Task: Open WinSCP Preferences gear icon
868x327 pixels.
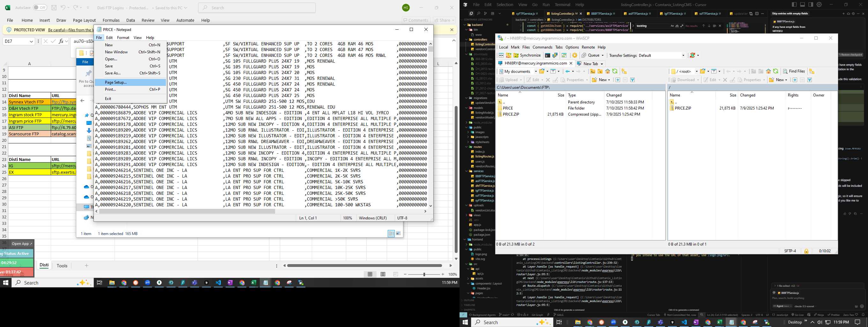Action: pos(574,55)
